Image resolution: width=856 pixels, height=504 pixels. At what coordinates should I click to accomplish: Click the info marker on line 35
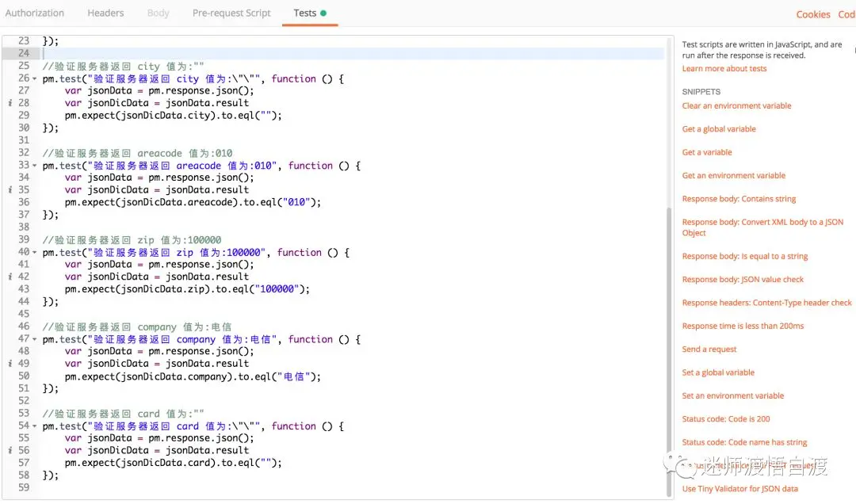coord(10,190)
